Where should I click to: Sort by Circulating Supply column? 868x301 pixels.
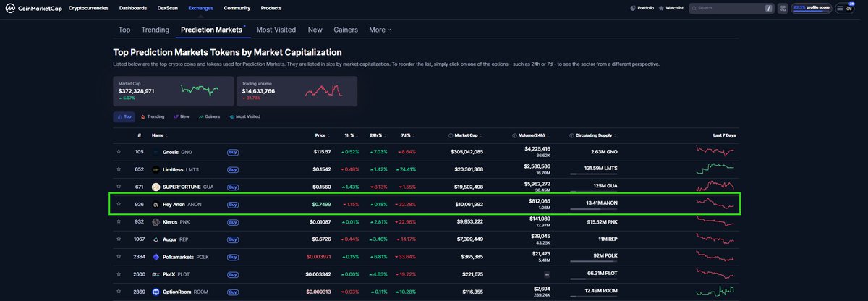tap(596, 135)
